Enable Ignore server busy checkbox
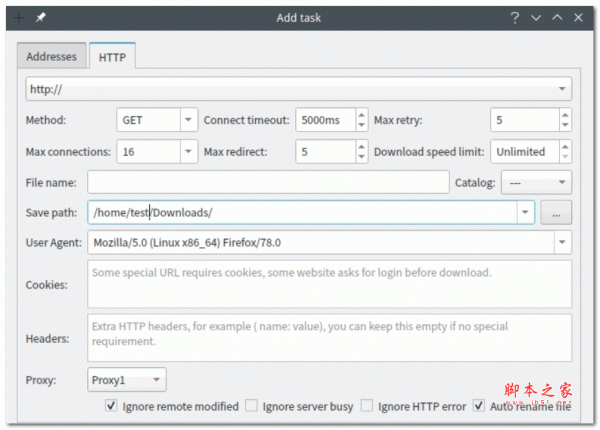This screenshot has width=600, height=430. point(251,406)
